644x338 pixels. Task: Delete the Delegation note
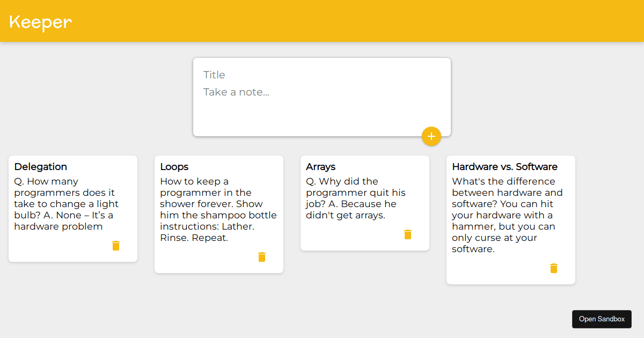116,246
